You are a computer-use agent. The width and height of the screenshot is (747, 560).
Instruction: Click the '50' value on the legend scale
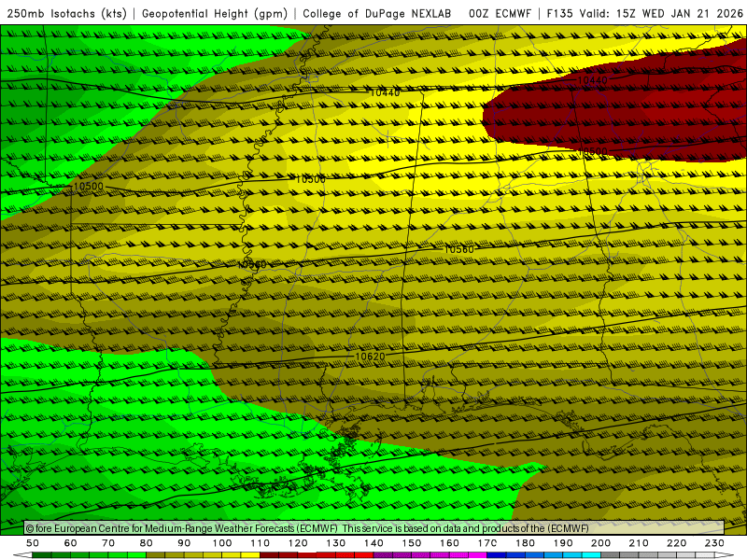(x=33, y=543)
